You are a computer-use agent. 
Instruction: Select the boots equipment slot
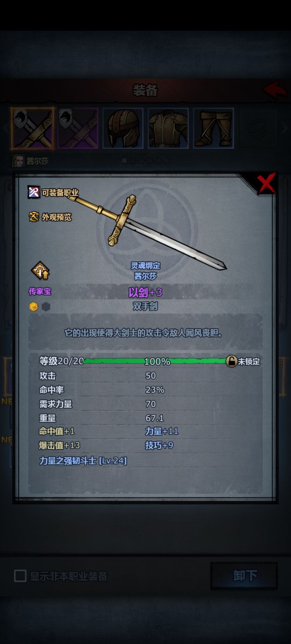pos(213,128)
